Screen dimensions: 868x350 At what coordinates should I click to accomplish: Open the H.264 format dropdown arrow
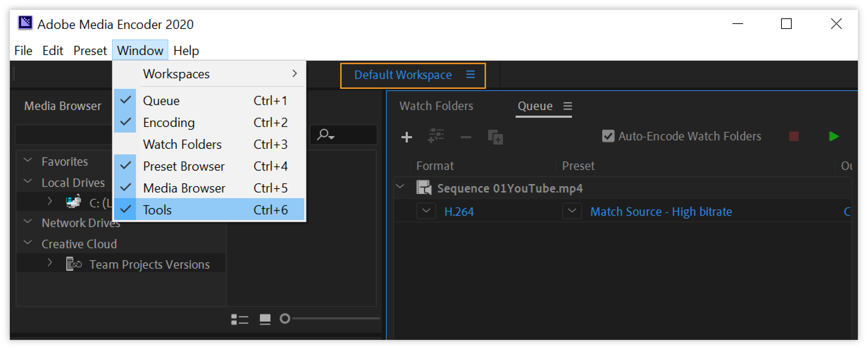426,211
